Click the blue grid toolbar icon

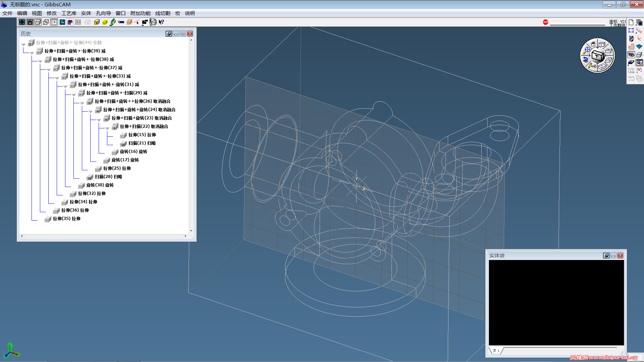coord(62,22)
